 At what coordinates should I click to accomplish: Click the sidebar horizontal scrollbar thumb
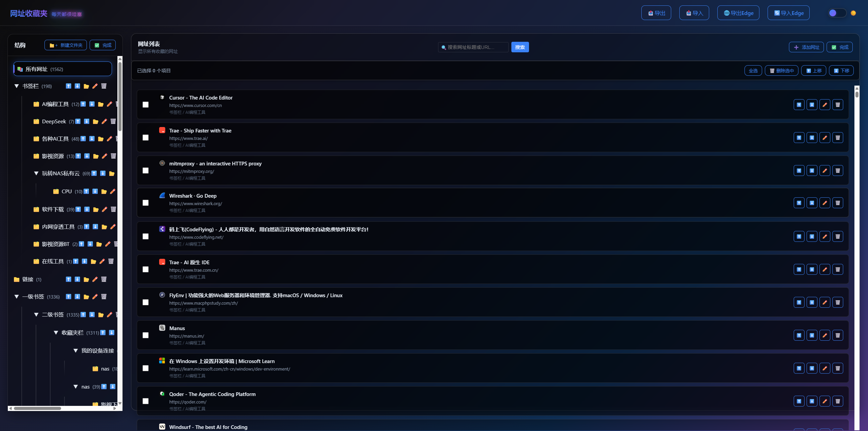point(37,408)
